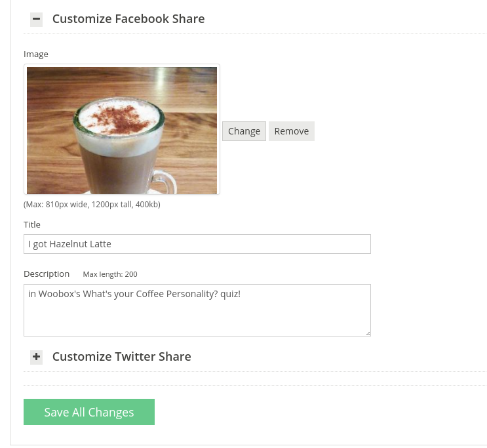This screenshot has width=487, height=448.
Task: Collapse Facebook Share section with minus icon
Action: click(x=36, y=19)
